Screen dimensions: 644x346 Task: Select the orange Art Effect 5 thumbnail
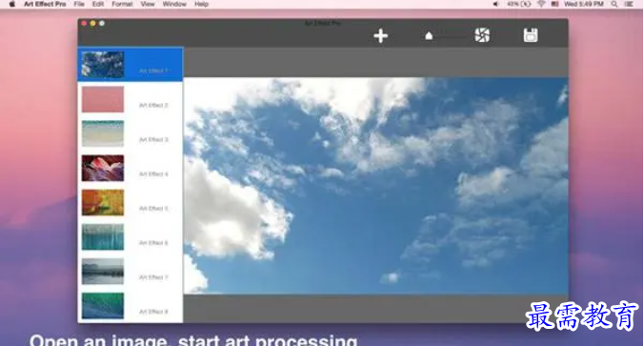coord(103,202)
